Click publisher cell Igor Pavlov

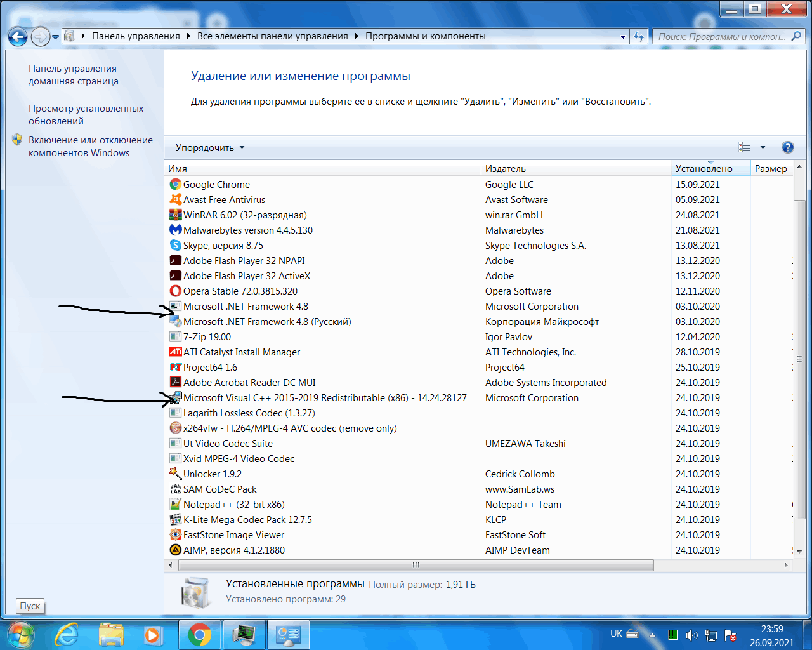point(509,337)
